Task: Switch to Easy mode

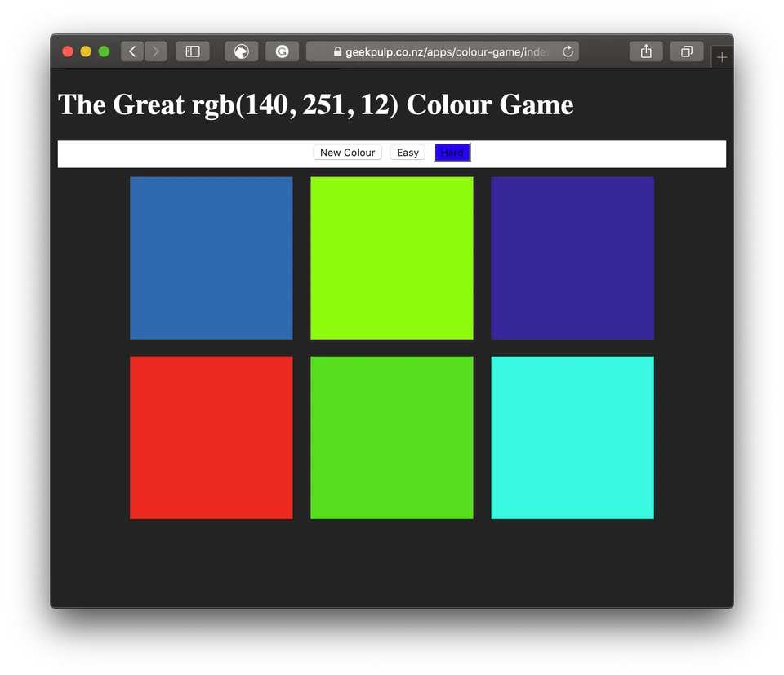Action: tap(407, 152)
